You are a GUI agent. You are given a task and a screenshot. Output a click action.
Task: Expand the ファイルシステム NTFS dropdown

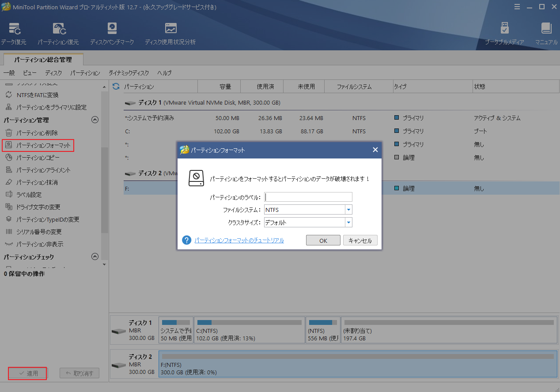(348, 210)
